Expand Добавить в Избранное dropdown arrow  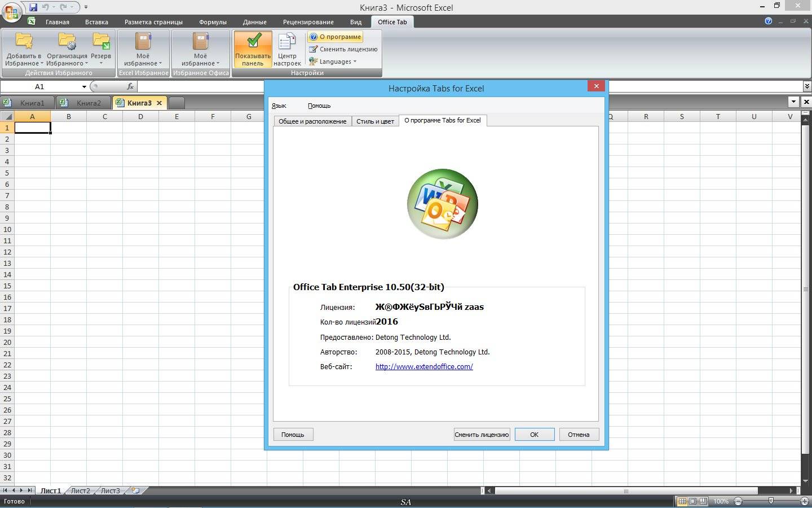tap(42, 64)
